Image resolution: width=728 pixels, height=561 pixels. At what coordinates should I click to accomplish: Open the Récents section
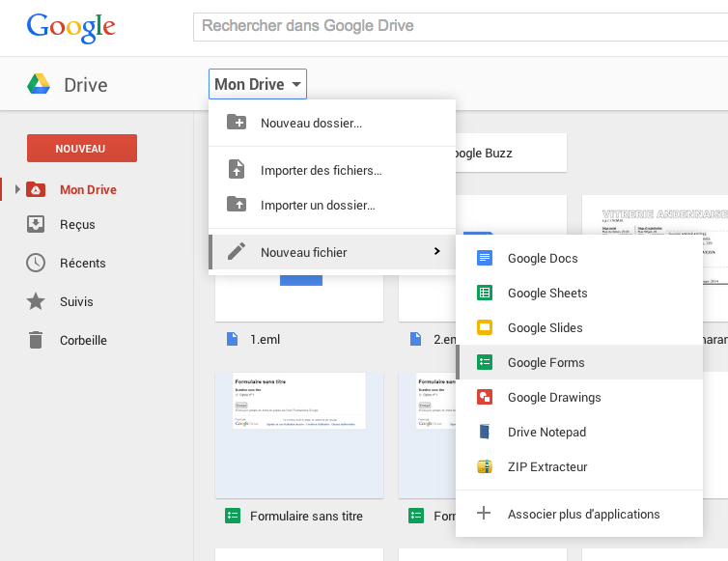coord(83,264)
